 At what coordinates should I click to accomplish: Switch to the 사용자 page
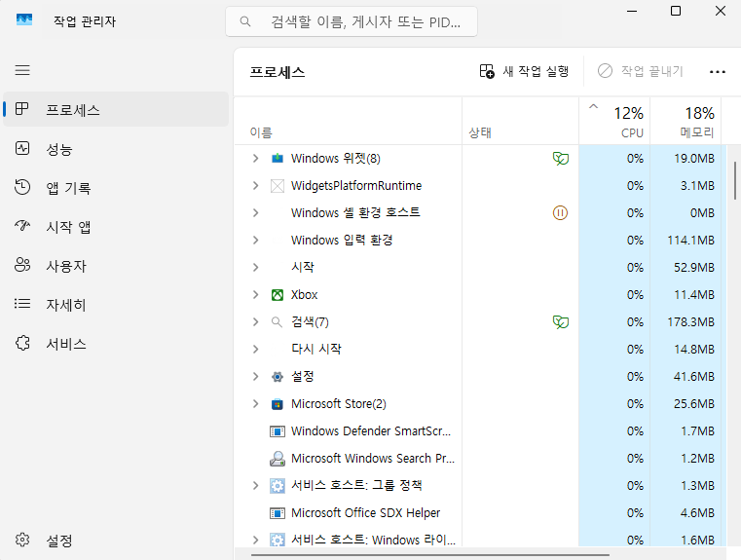(116, 266)
